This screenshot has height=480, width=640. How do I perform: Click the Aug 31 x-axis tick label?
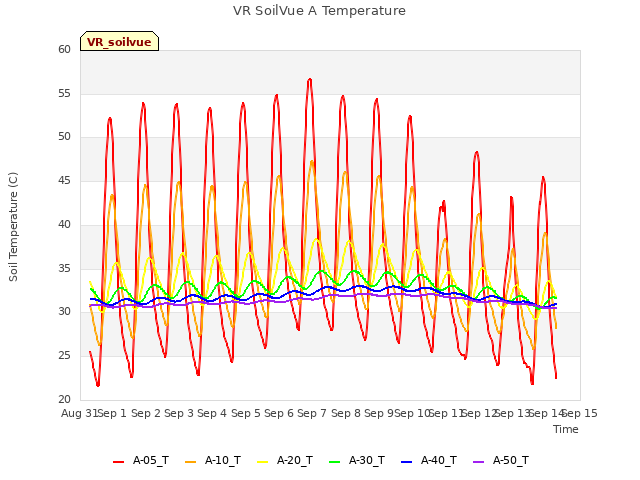tap(79, 413)
